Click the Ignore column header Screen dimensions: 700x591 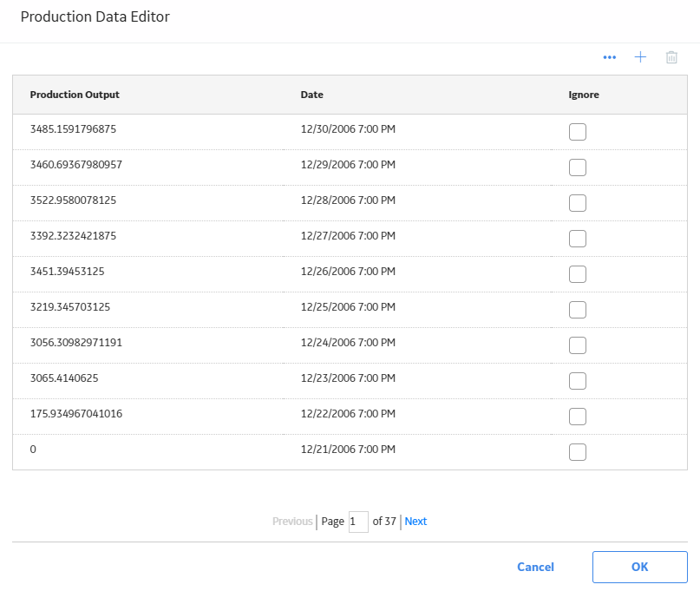pyautogui.click(x=584, y=95)
